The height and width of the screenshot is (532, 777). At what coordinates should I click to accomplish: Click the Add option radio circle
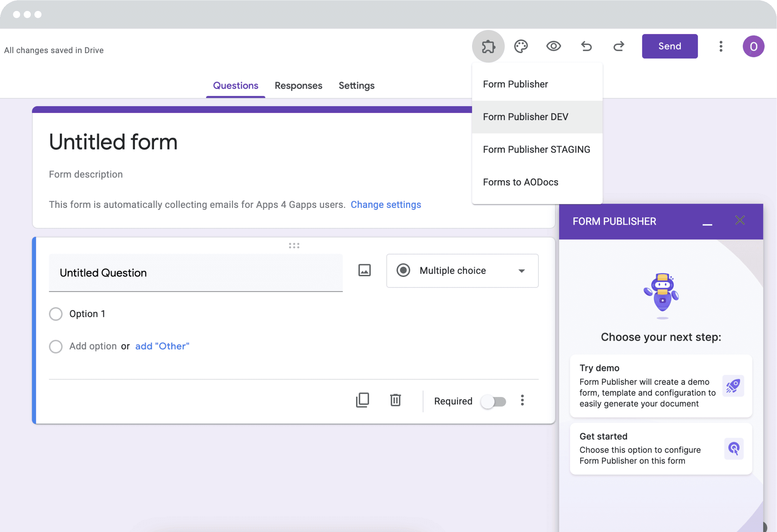[56, 346]
